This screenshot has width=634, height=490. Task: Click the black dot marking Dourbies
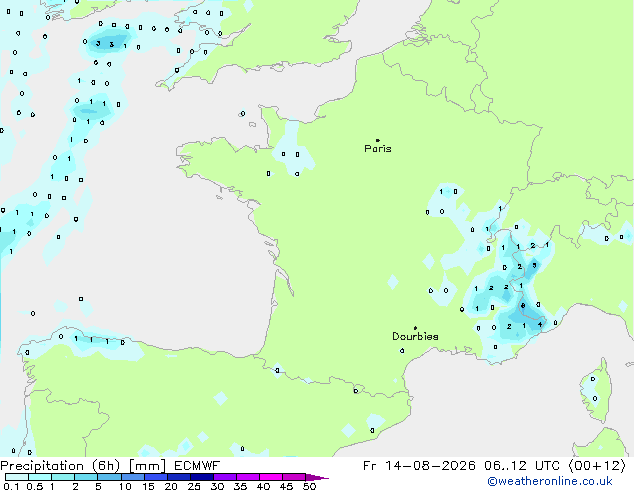click(x=415, y=328)
